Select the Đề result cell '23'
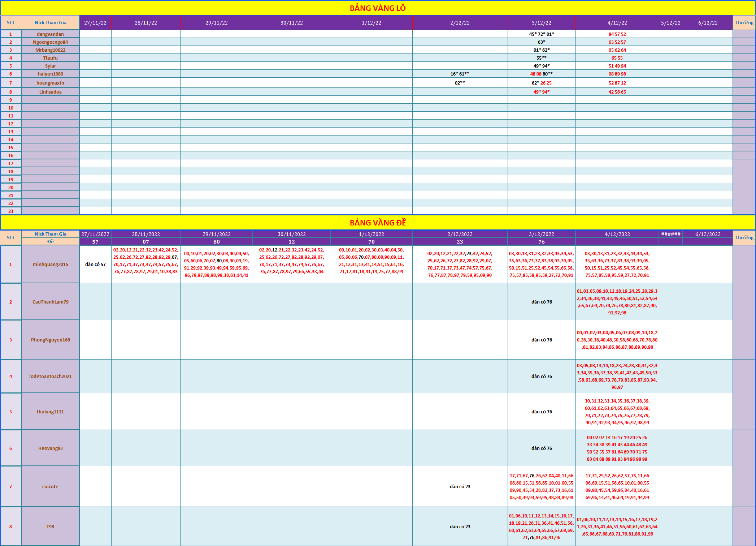The width and height of the screenshot is (756, 546). coord(460,241)
